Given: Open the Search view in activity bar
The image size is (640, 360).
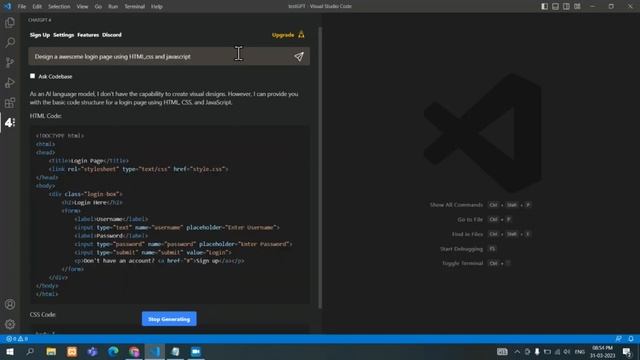Looking at the screenshot, I should [x=10, y=42].
